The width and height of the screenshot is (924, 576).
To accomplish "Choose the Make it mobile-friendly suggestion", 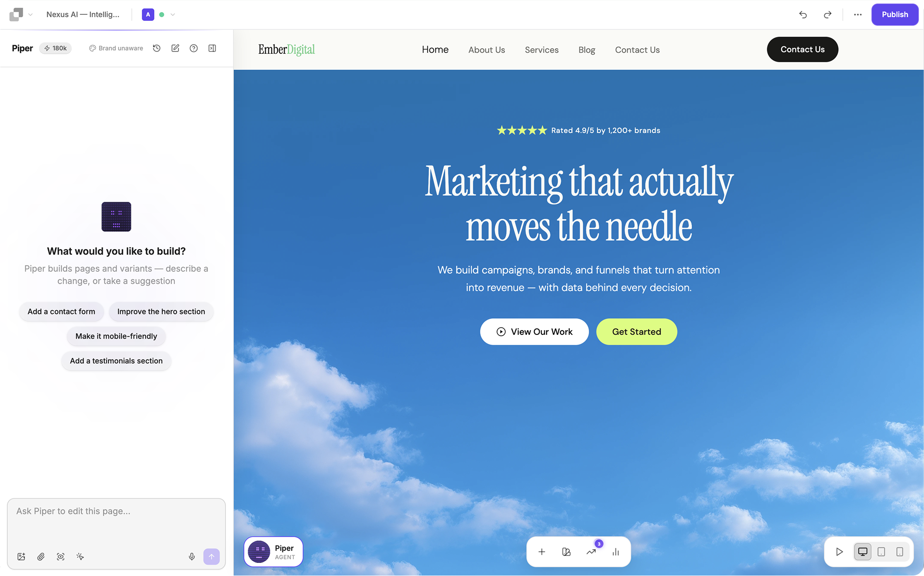I will [x=116, y=336].
